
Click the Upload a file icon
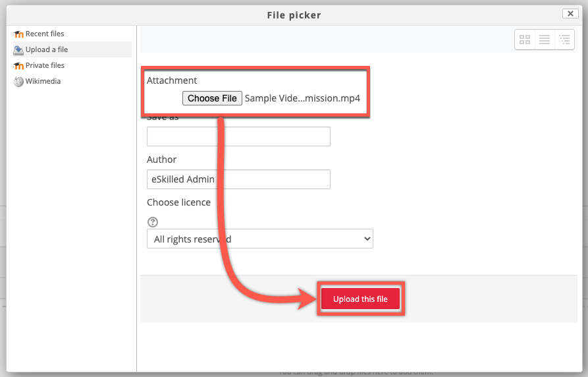pyautogui.click(x=18, y=50)
